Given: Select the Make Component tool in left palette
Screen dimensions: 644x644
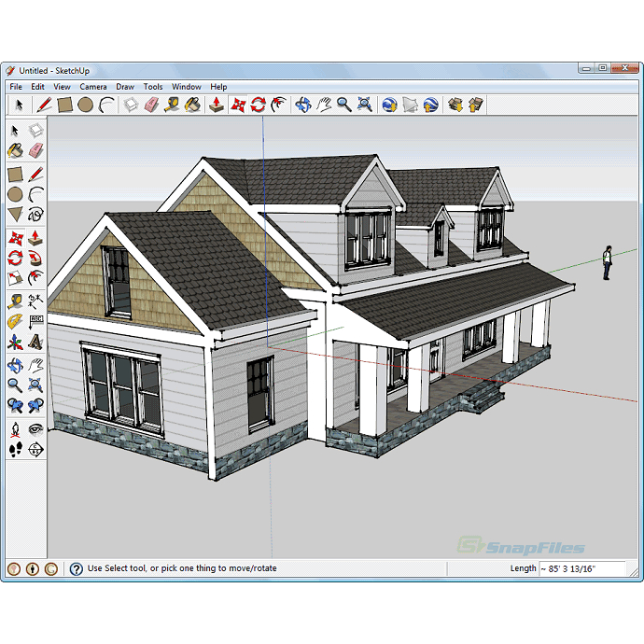Looking at the screenshot, I should click(x=35, y=131).
